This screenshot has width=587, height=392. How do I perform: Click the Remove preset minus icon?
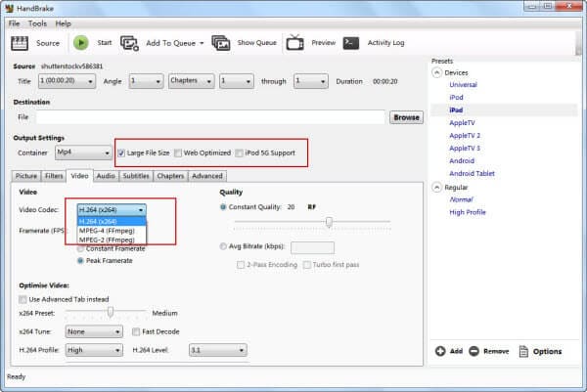[x=474, y=351]
